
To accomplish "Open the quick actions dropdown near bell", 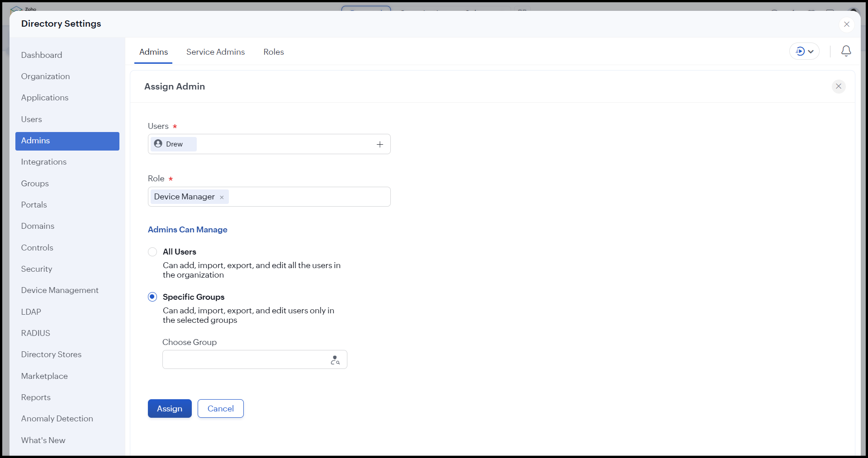I will click(804, 52).
